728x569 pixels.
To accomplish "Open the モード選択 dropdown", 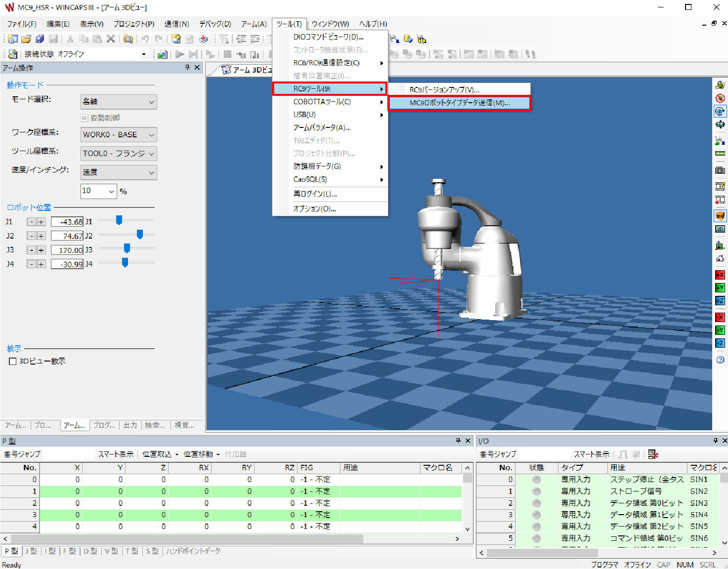I will pyautogui.click(x=119, y=102).
